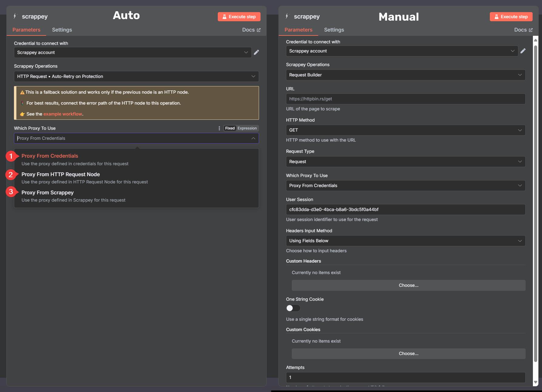The height and width of the screenshot is (392, 542).
Task: Open credential dropdown in Auto panel
Action: point(133,52)
